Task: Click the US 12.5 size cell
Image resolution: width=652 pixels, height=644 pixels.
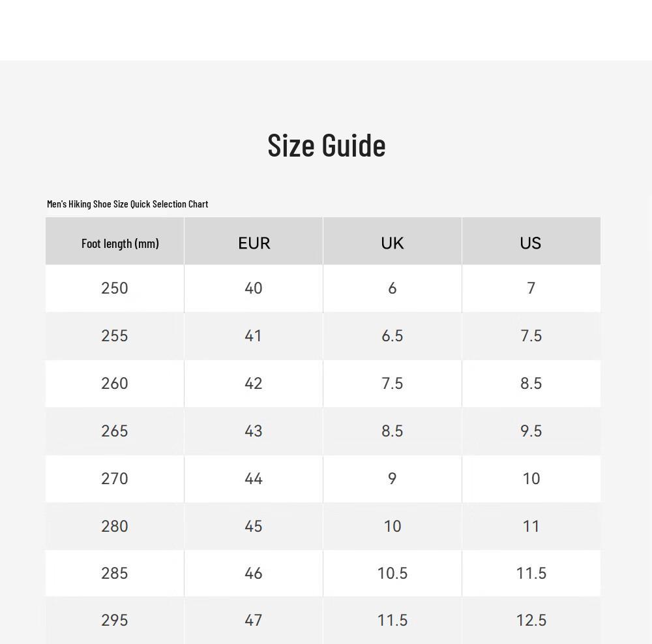Action: point(531,621)
